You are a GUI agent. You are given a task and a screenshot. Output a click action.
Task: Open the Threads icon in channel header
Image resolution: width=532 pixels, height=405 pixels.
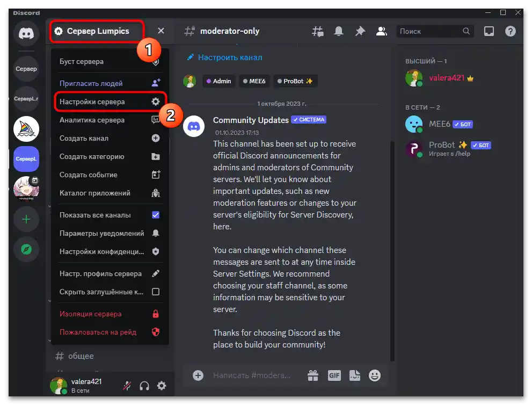[x=318, y=31]
